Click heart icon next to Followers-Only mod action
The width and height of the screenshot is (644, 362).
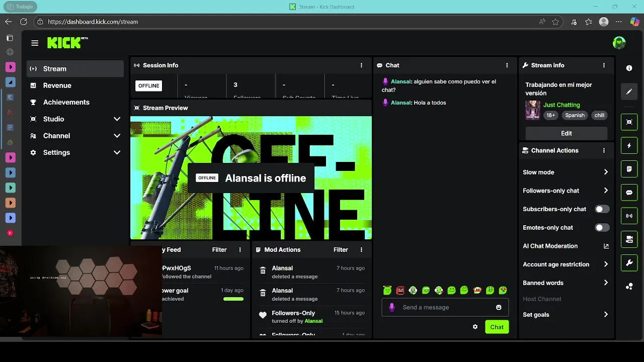click(263, 315)
